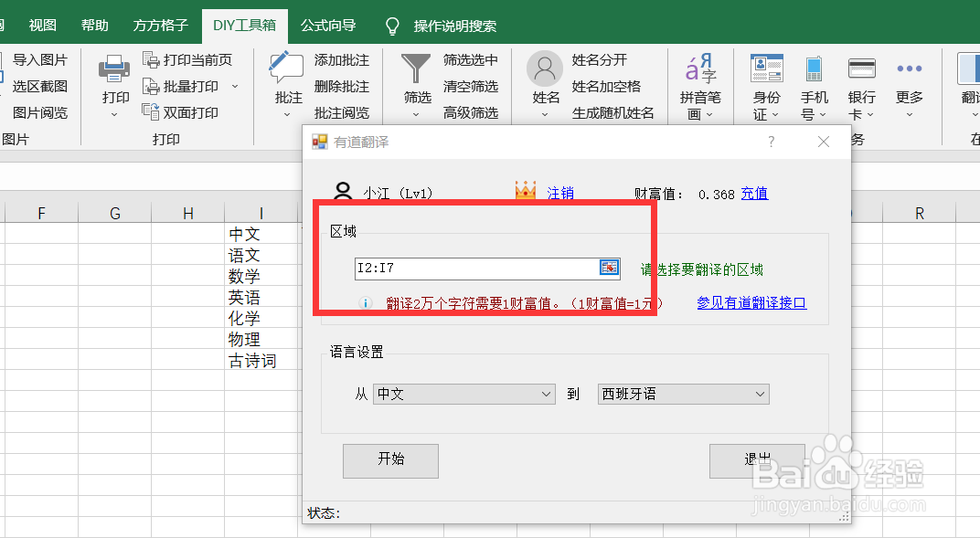Image resolution: width=980 pixels, height=538 pixels.
Task: Click the Bank Card (银行卡) icon
Action: tap(861, 68)
